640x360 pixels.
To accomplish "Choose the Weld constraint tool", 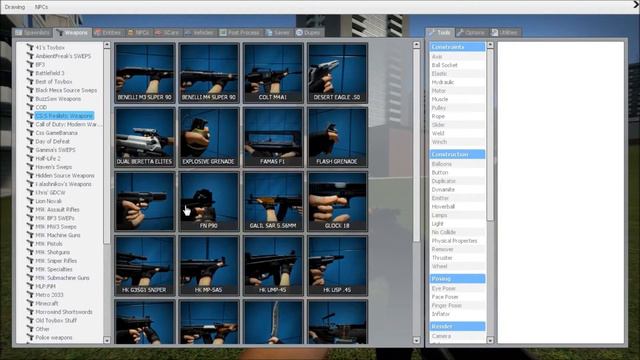I will click(x=457, y=133).
